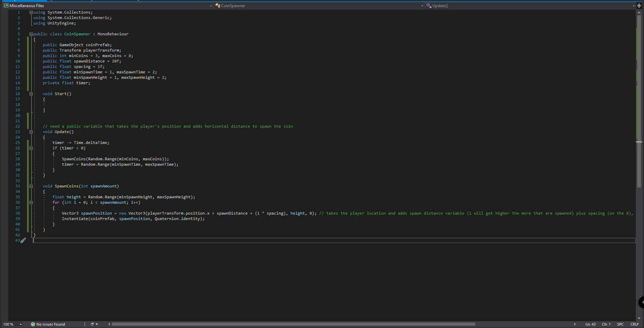Collapse the for loop block on line 36
The height and width of the screenshot is (328, 644).
31,202
